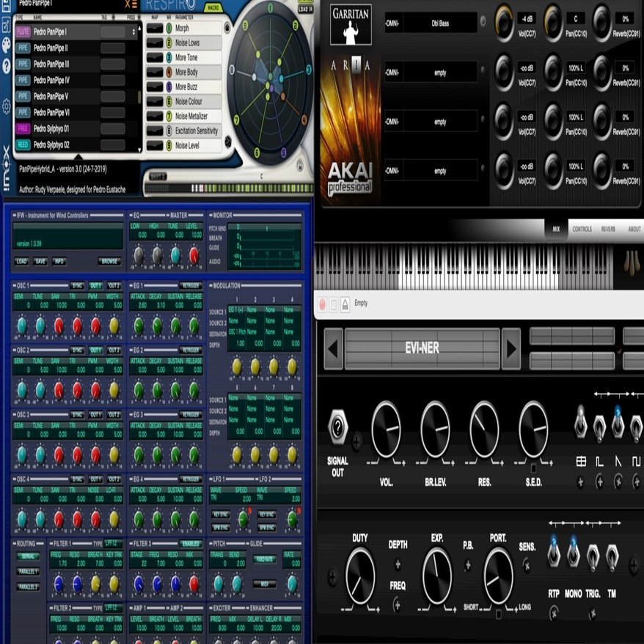Open the FILTER 1 LPF12 type dropdown
Viewport: 644px width, 644px height.
pos(113,543)
